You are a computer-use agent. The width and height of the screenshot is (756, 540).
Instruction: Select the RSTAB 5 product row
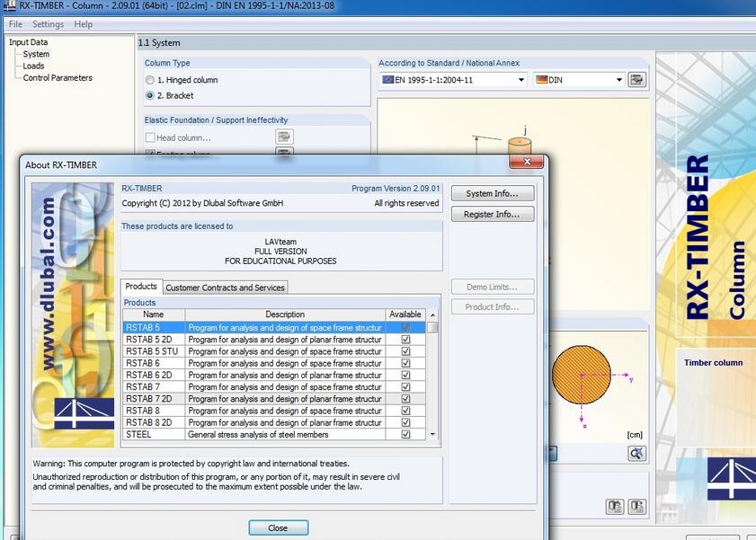(x=274, y=328)
